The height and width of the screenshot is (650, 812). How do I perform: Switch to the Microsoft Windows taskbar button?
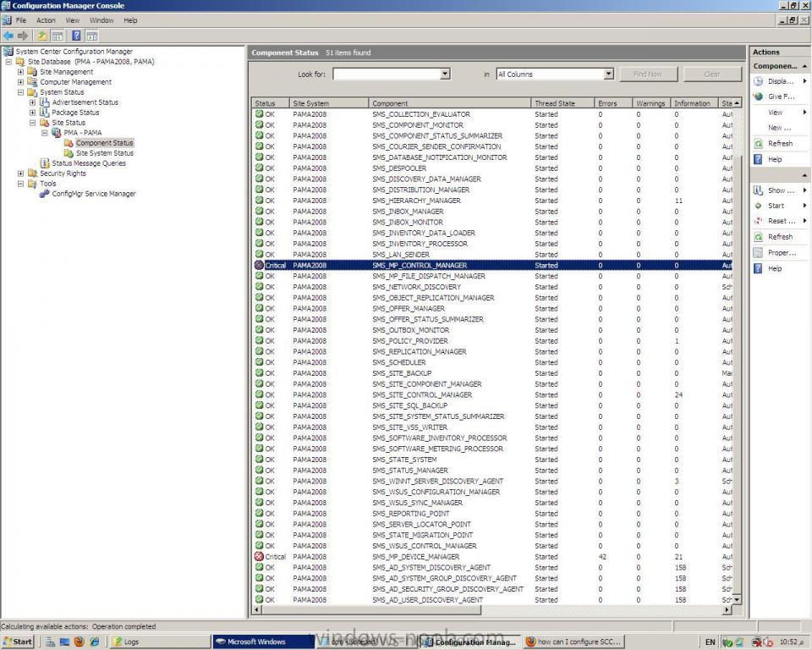click(x=264, y=642)
